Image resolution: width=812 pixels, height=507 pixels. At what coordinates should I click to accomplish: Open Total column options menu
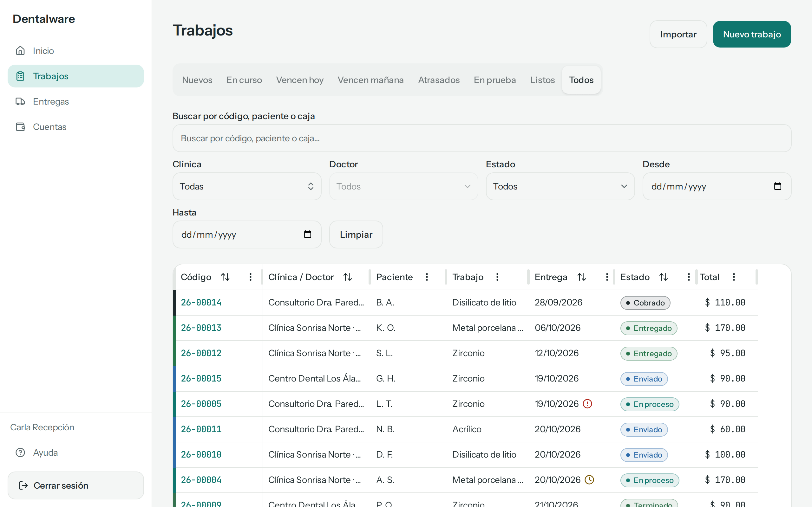(x=734, y=277)
